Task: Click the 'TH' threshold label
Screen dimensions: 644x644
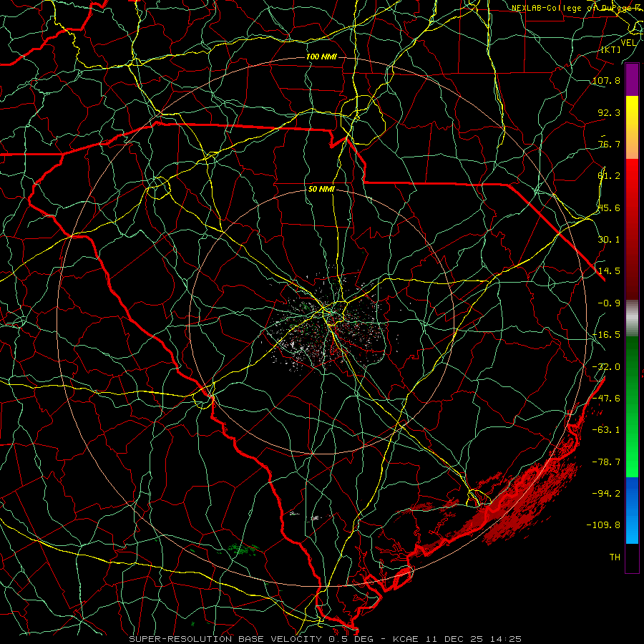Action: (615, 557)
